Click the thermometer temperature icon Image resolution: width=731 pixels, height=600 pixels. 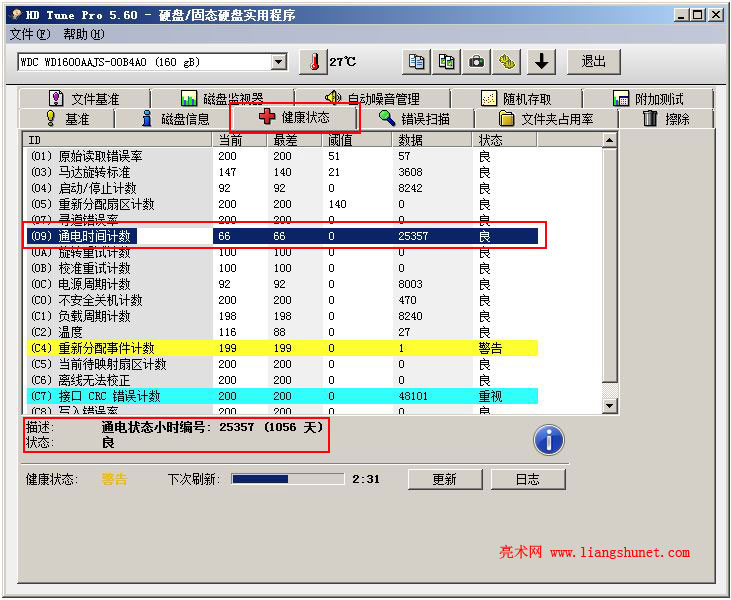click(313, 62)
